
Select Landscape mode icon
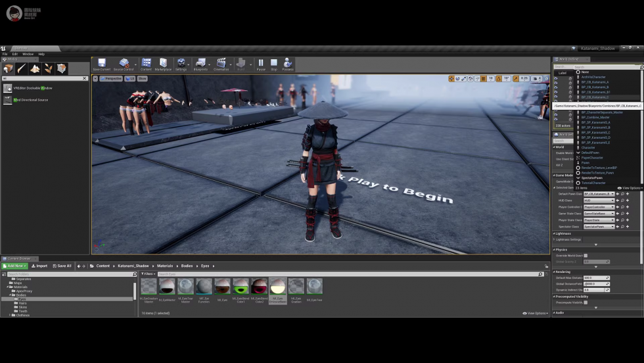click(x=35, y=68)
